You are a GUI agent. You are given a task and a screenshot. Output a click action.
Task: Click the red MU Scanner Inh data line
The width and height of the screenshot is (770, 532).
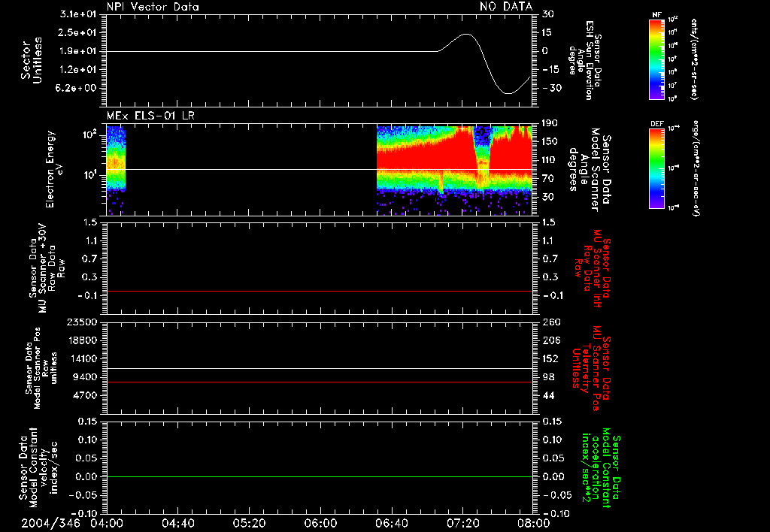[x=320, y=291]
